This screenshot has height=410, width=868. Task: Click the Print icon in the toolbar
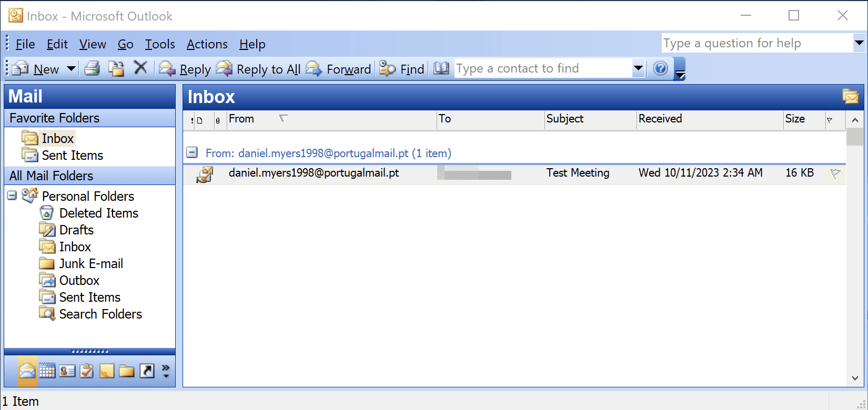point(93,68)
